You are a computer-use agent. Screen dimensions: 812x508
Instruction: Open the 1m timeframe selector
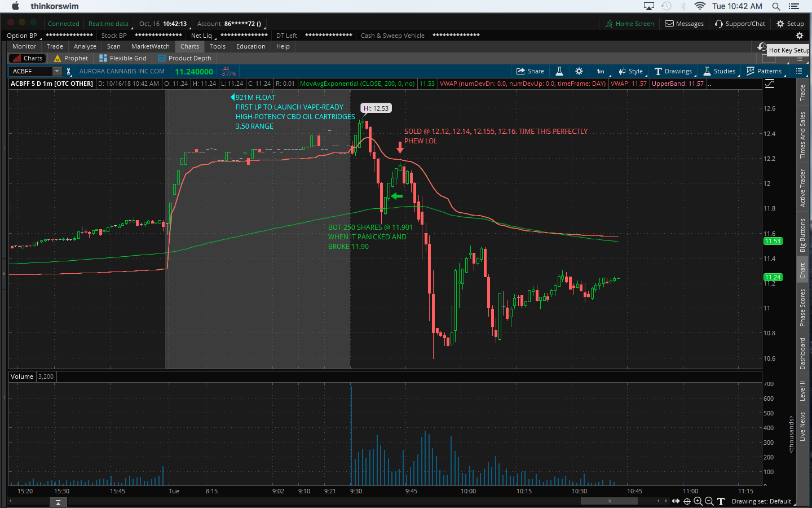pyautogui.click(x=601, y=71)
